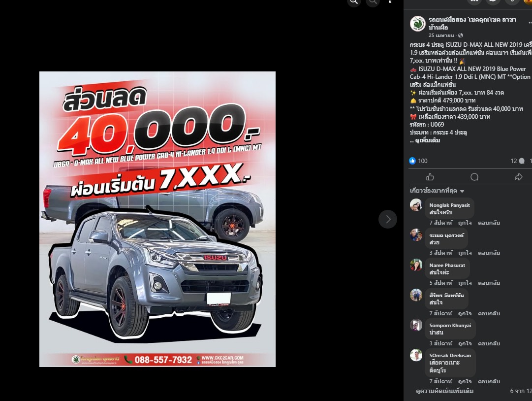532x401 pixels.
Task: Reply to Somporn Khunyai's comment
Action: click(x=489, y=343)
